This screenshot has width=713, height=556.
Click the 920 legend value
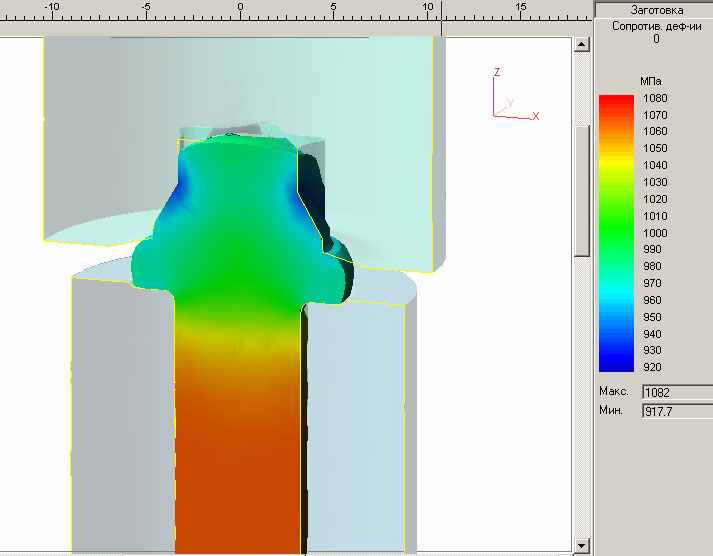coord(652,367)
